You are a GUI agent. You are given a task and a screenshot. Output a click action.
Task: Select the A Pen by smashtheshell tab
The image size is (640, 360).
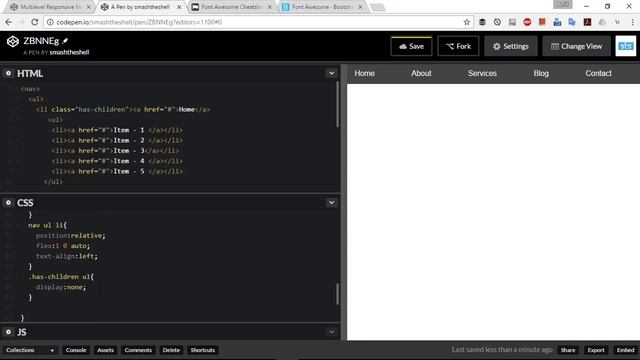[140, 7]
